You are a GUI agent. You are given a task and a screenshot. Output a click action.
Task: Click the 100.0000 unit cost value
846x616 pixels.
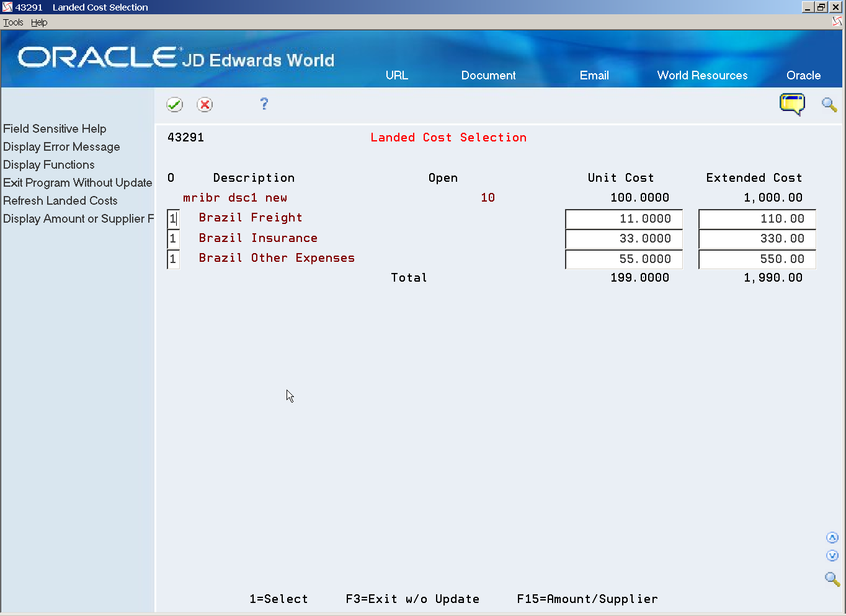coord(639,198)
